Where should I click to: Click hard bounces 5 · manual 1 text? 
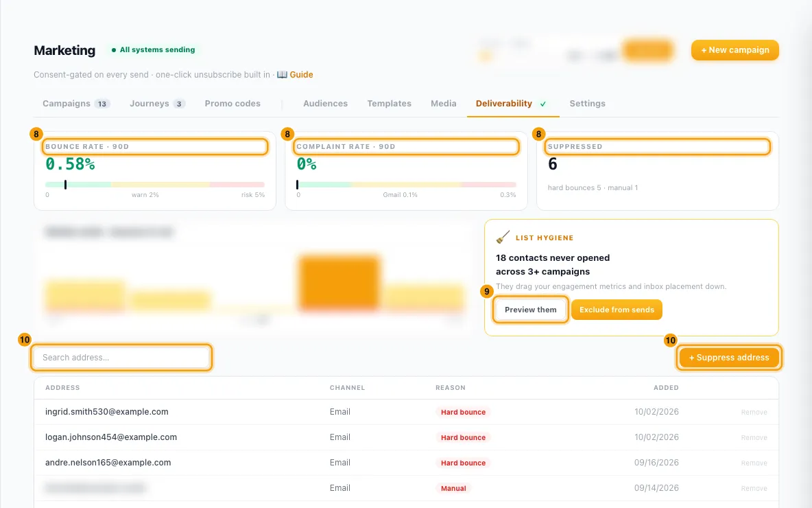[x=593, y=187]
